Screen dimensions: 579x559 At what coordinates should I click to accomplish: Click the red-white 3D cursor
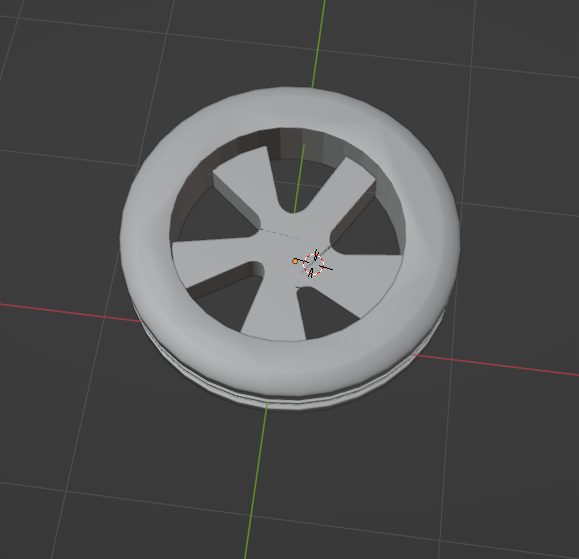pyautogui.click(x=313, y=264)
